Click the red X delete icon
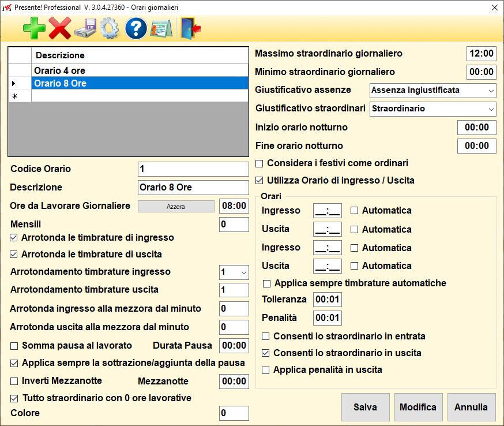The image size is (504, 426). (x=60, y=28)
